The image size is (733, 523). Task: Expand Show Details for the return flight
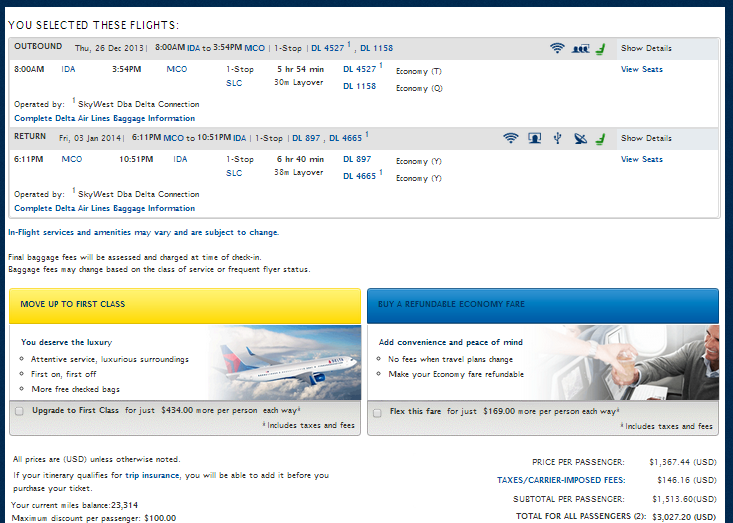tap(646, 138)
